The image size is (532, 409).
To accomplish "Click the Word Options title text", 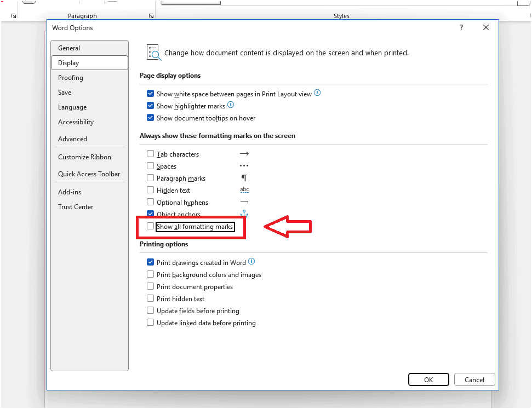I will coord(72,28).
